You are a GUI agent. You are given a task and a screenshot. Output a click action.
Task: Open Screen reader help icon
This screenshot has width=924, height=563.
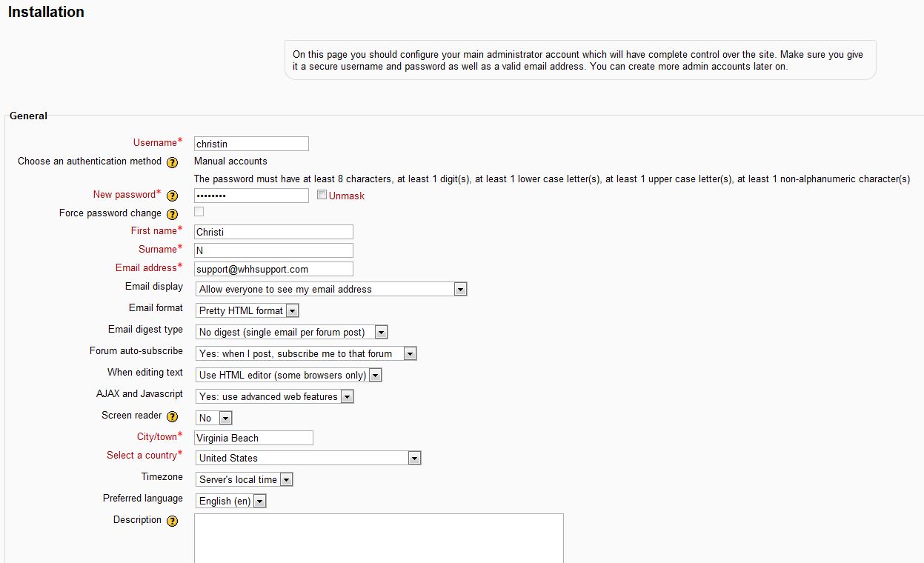point(172,416)
